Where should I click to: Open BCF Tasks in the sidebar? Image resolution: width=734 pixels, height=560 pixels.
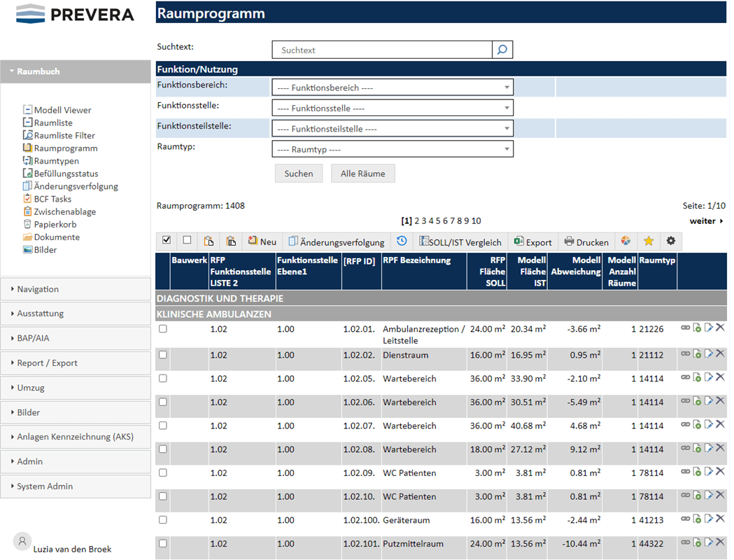tap(52, 199)
